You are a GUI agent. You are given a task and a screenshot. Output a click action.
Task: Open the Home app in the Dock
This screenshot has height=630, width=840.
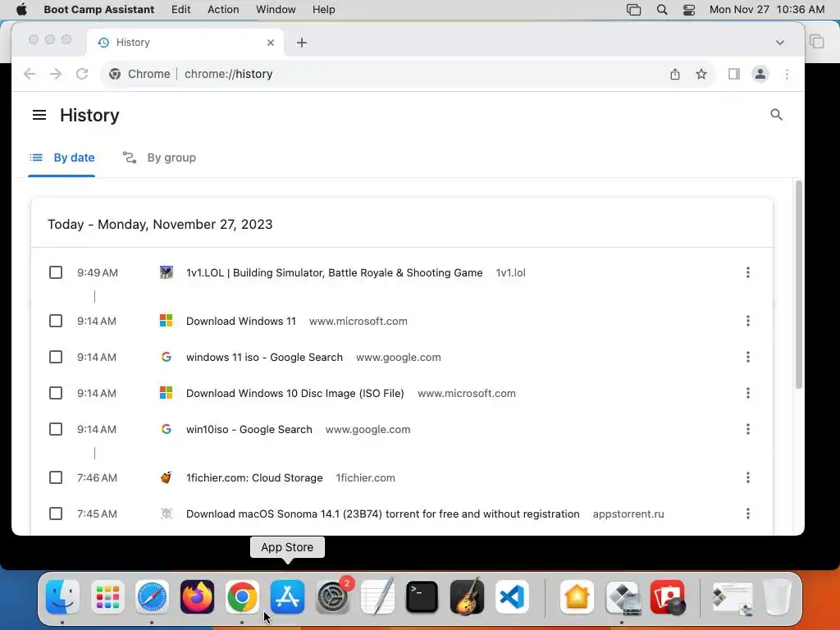click(577, 597)
